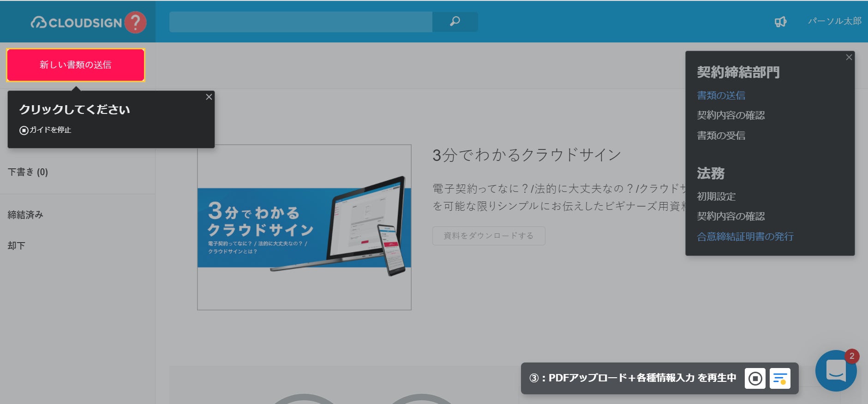Image resolution: width=868 pixels, height=404 pixels.
Task: Click ガイドを停止 to stop the guide
Action: point(45,130)
